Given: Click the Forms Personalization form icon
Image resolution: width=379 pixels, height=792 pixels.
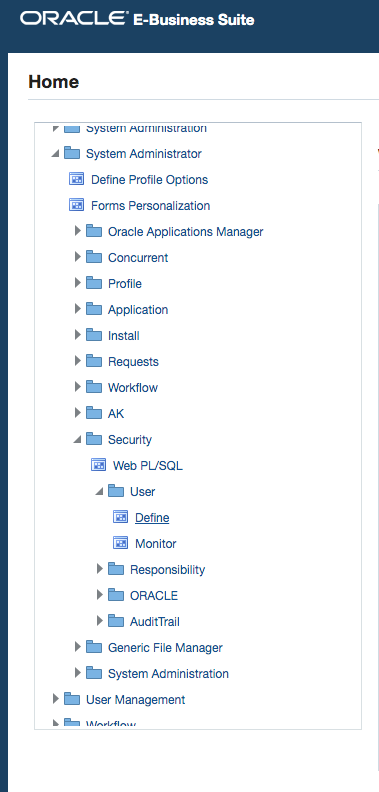Looking at the screenshot, I should [76, 206].
